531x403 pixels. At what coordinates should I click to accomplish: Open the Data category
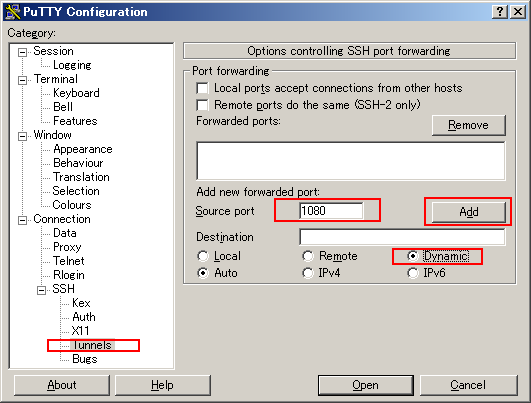pos(65,233)
